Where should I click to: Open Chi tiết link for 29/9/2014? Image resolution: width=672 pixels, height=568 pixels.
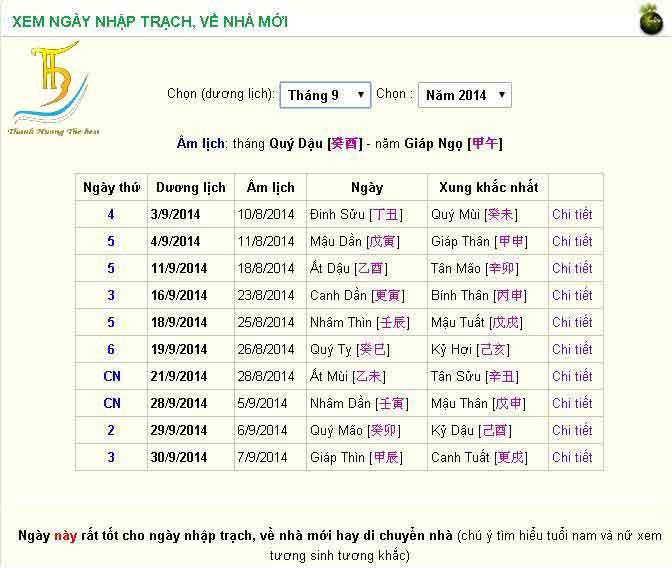[572, 430]
